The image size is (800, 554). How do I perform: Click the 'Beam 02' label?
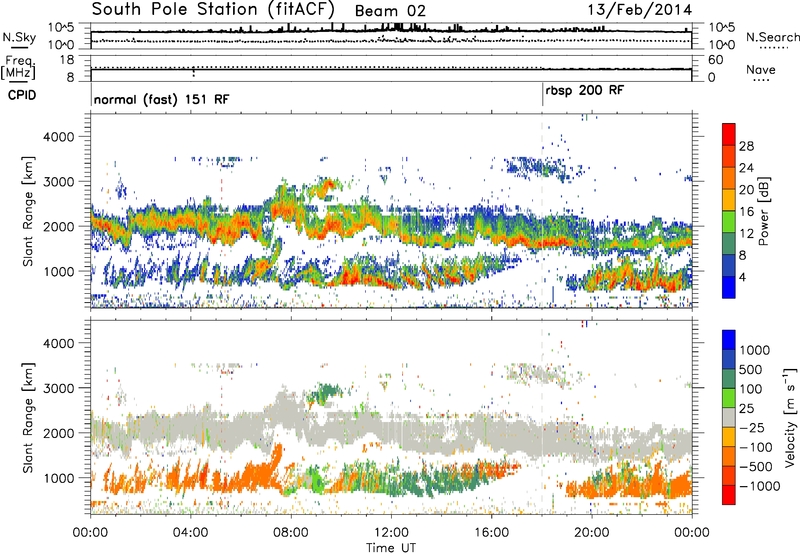[x=390, y=11]
